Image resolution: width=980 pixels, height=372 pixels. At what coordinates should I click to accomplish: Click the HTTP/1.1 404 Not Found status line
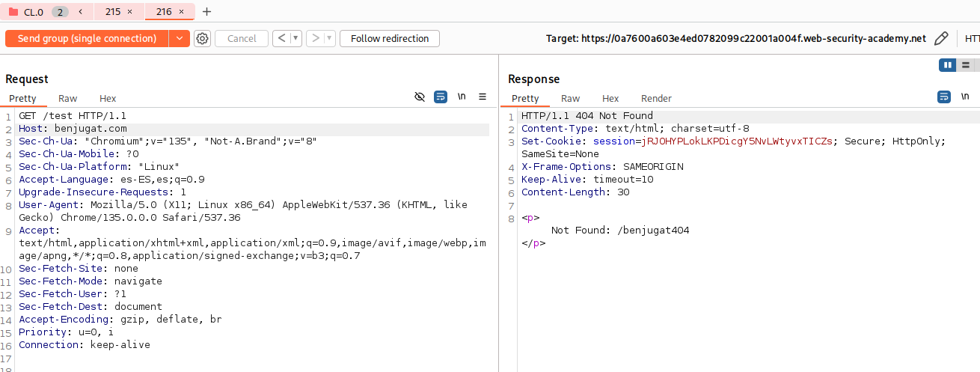tap(587, 116)
